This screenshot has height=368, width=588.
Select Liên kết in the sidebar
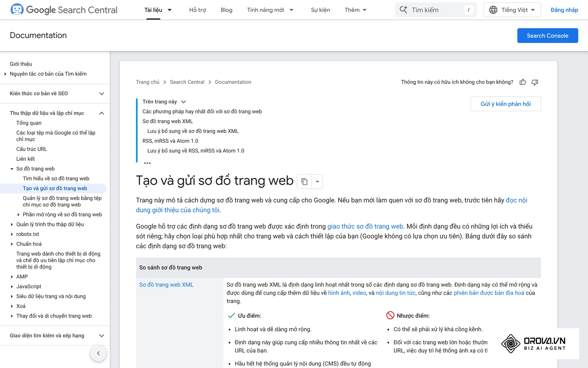[25, 159]
